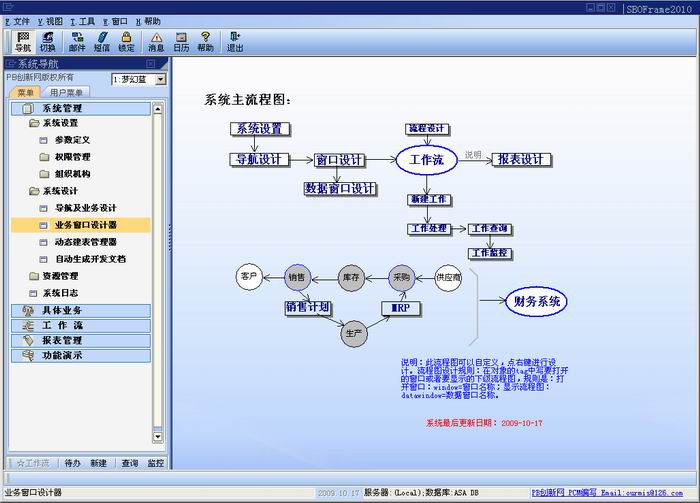Click the 报表管理 section tag icon
700x503 pixels.
pos(28,341)
